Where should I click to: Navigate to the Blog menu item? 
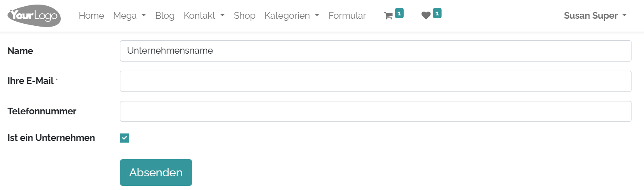pos(165,16)
